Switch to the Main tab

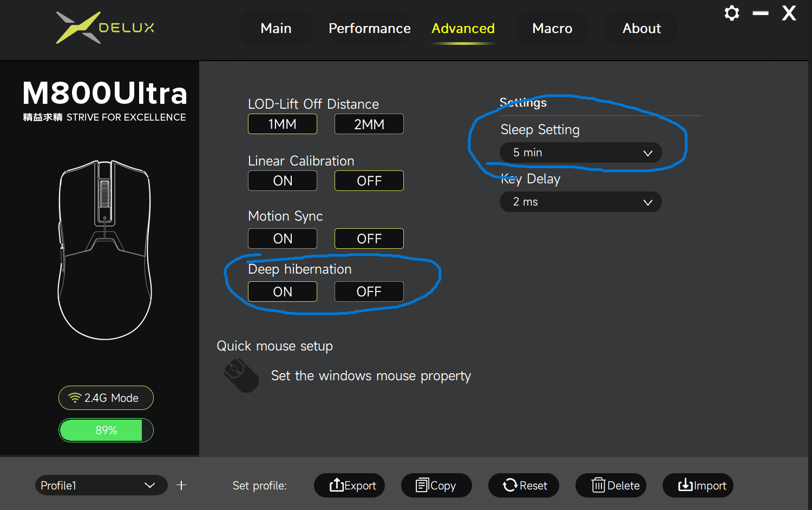[x=276, y=28]
